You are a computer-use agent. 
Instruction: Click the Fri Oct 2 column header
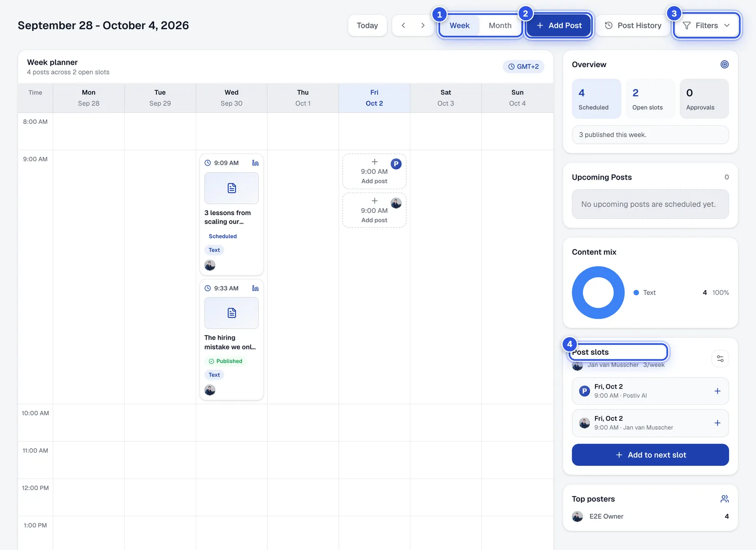click(374, 98)
